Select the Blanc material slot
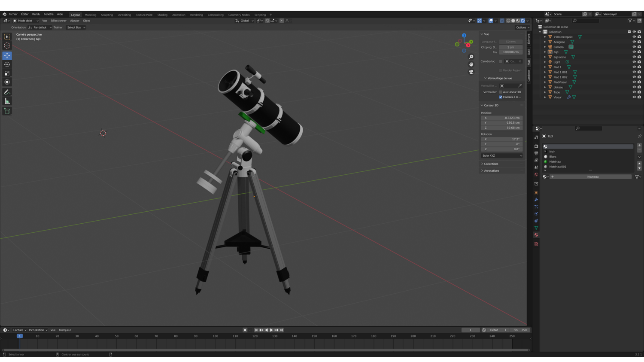This screenshot has width=644, height=362. tap(589, 157)
